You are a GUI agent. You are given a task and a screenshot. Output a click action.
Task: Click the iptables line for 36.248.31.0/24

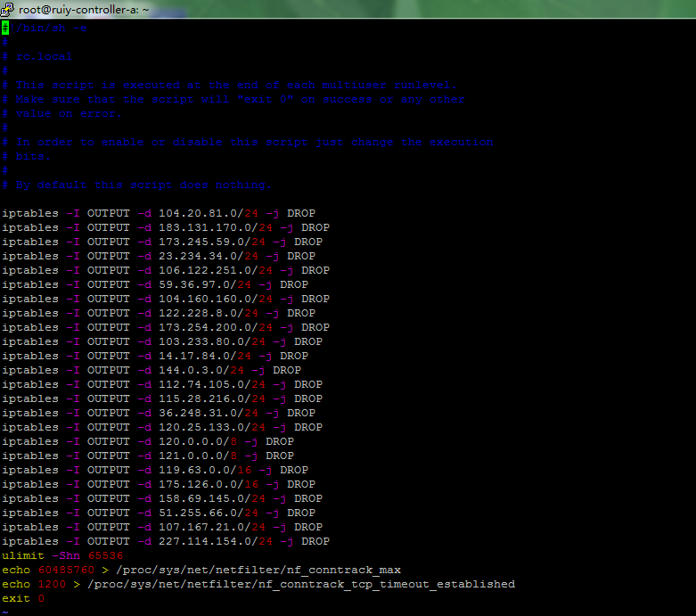(x=159, y=413)
